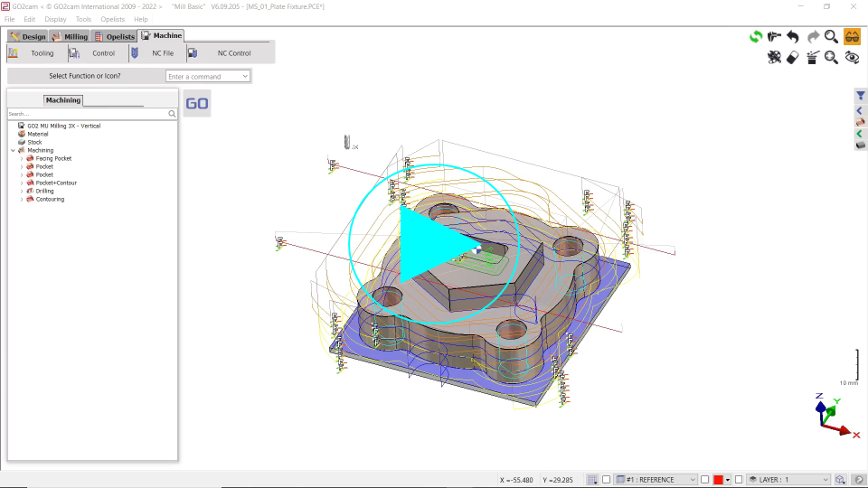Screen dimensions: 868x488
Task: Click the undo arrow icon
Action: tap(793, 36)
